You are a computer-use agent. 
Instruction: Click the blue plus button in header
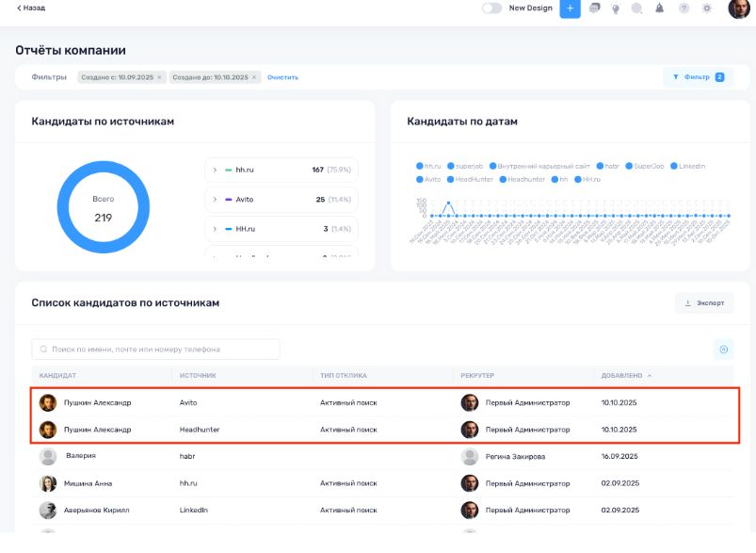click(570, 8)
